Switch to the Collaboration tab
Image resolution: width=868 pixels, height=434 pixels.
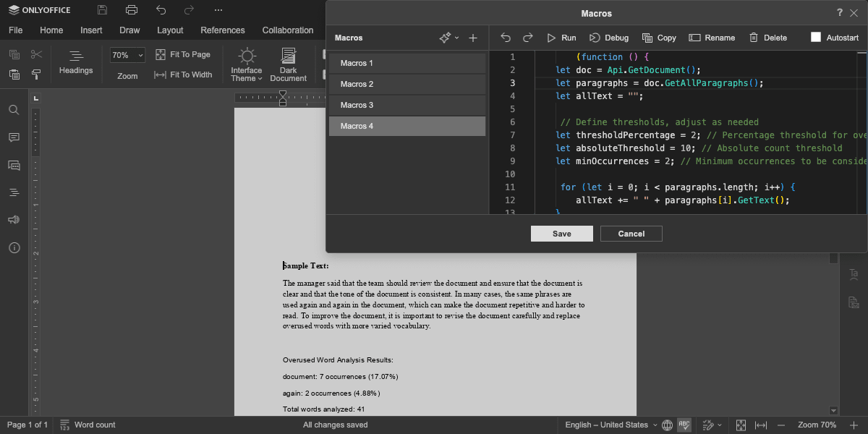(288, 30)
